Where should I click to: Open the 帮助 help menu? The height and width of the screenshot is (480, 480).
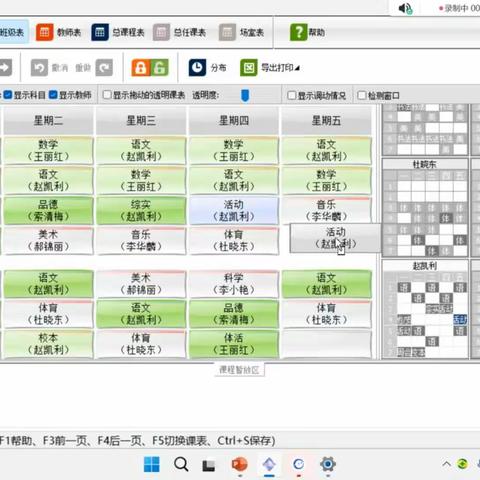(307, 32)
